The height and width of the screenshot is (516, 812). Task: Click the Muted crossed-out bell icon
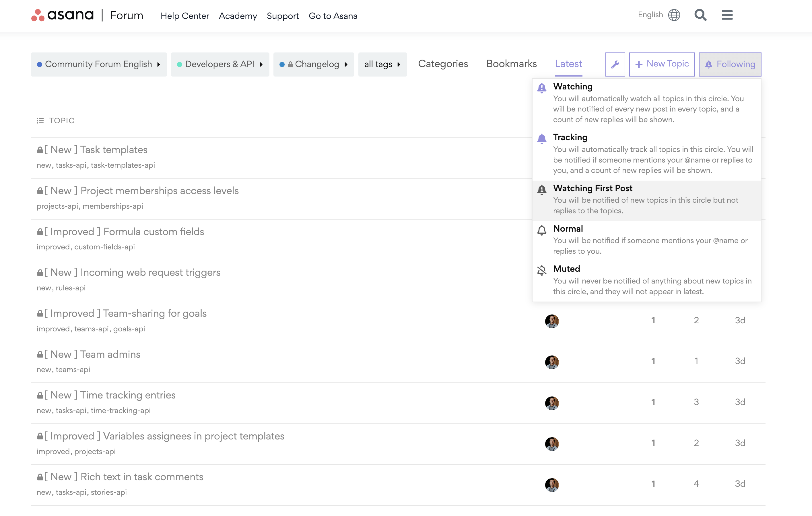[541, 270]
